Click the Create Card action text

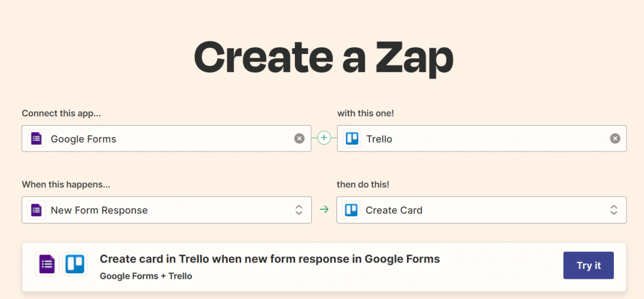click(394, 210)
